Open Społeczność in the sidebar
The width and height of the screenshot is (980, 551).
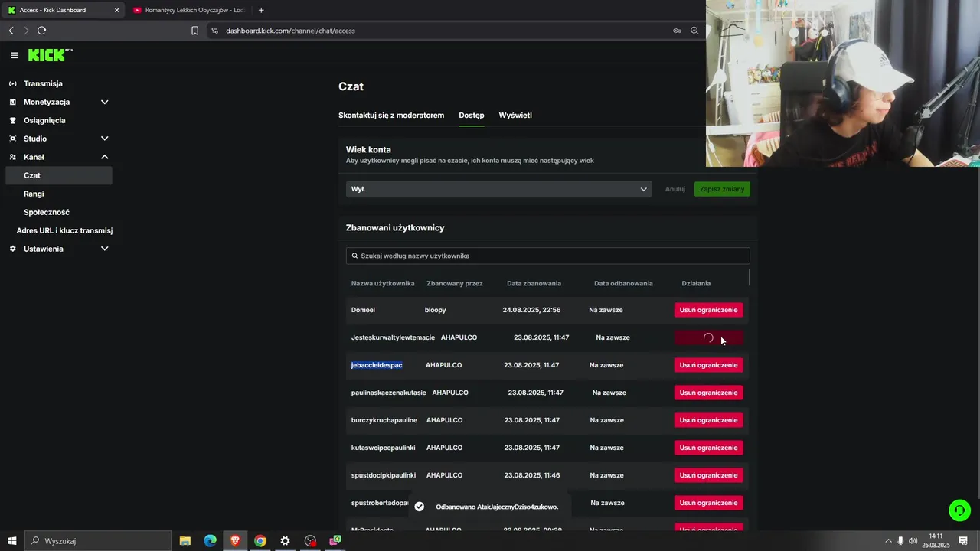[x=47, y=212]
